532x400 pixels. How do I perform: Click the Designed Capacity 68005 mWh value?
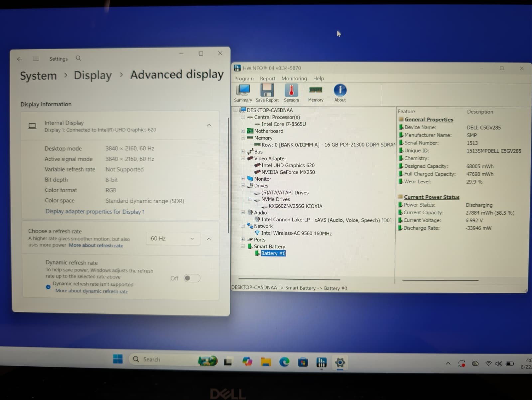(x=480, y=166)
